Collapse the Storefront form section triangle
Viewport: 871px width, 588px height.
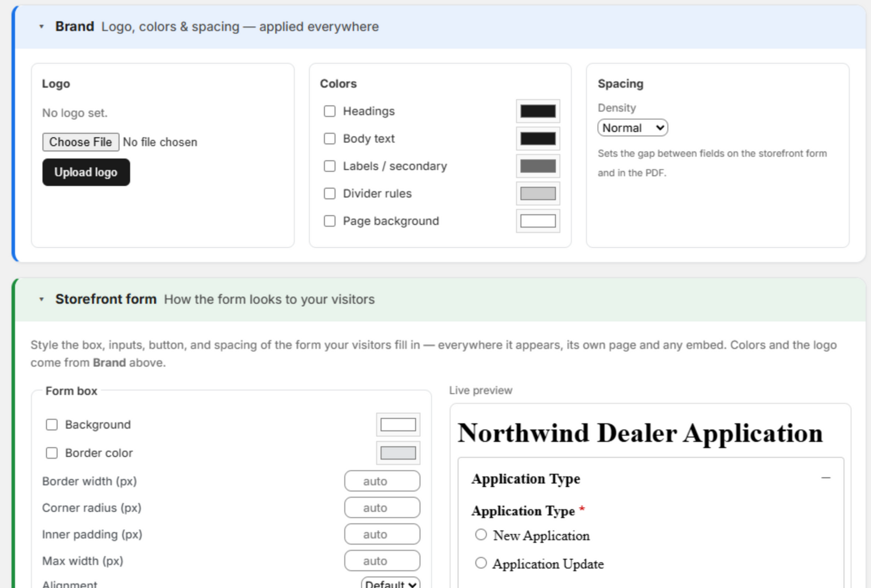point(41,299)
